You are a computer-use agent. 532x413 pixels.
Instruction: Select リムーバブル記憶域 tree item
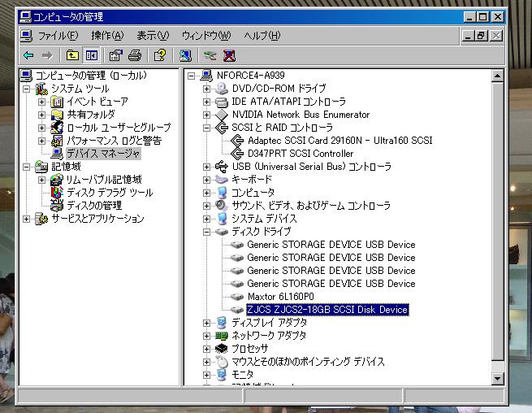click(x=104, y=180)
